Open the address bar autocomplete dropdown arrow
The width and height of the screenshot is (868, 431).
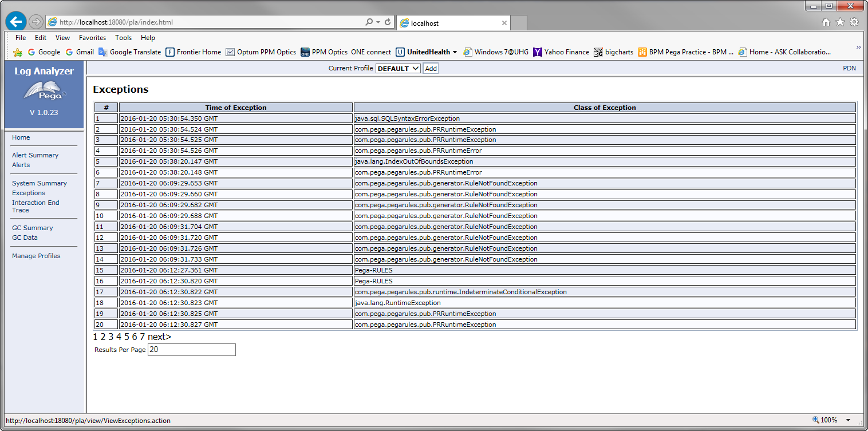click(378, 22)
